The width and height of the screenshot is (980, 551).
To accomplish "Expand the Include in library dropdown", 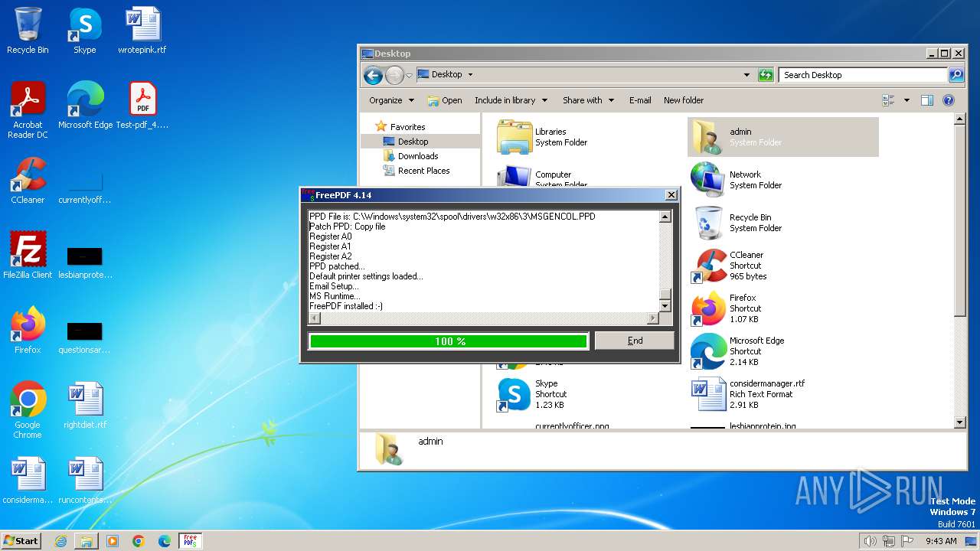I will pos(511,100).
